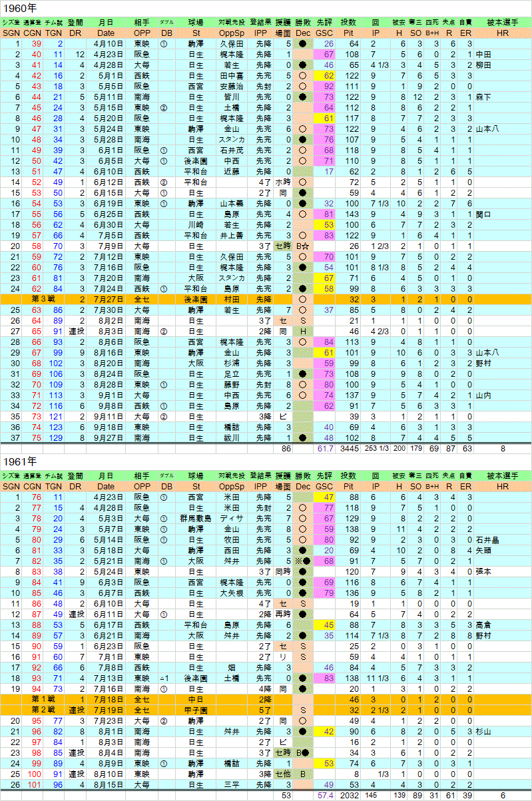
Task: Click the 1960 table's OppSp column header
Action: pos(232,33)
